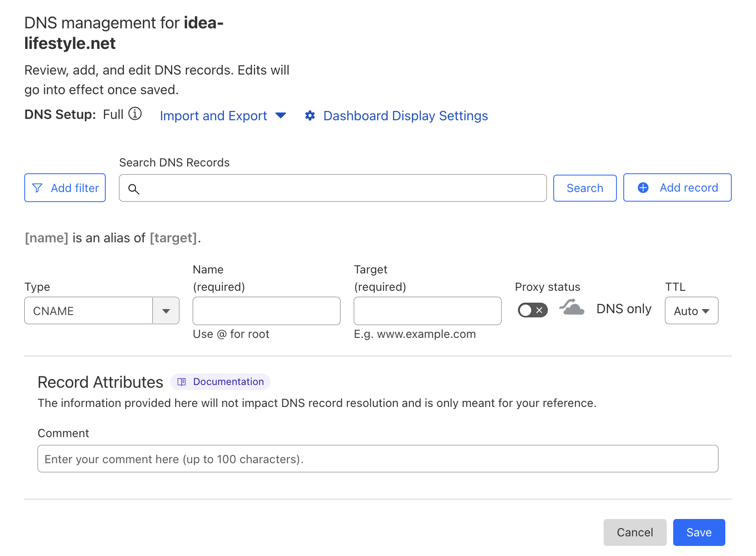This screenshot has width=756, height=556.
Task: Click the Comment input field
Action: (x=378, y=459)
